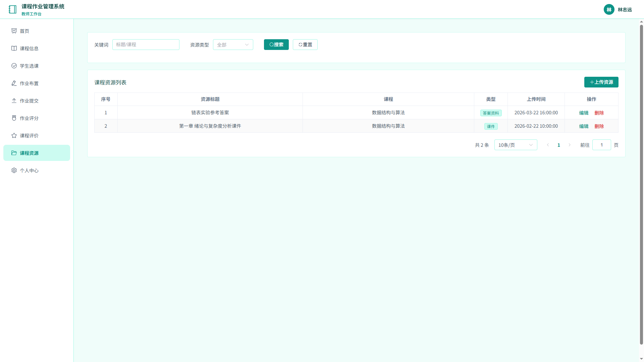Click the 重置 button
Screen dimensions: 644x362
click(305, 45)
